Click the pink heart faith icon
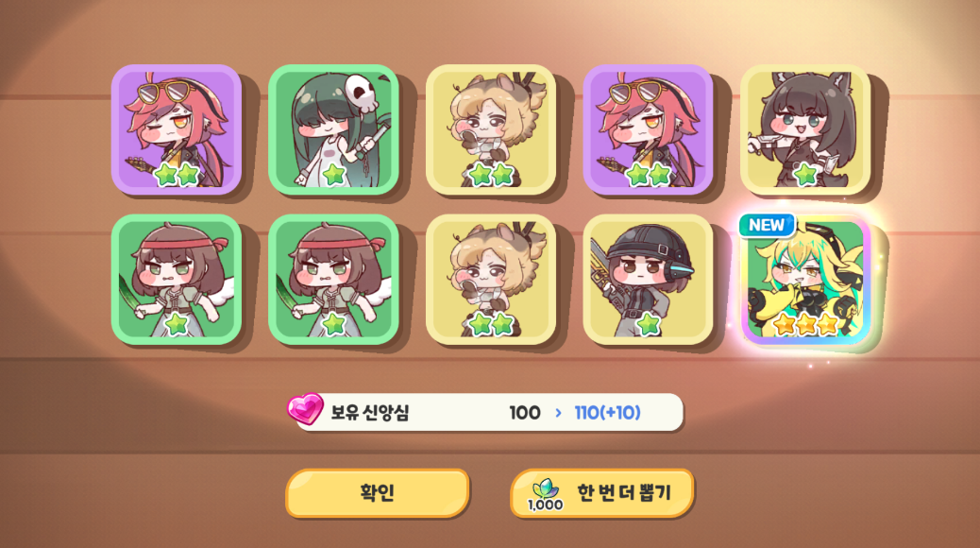The image size is (980, 548). pyautogui.click(x=305, y=409)
